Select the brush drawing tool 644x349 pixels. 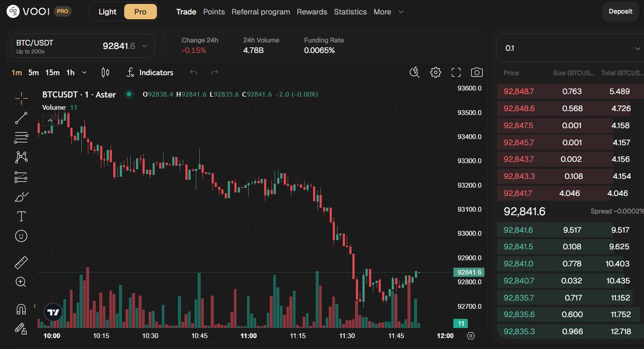click(x=21, y=197)
